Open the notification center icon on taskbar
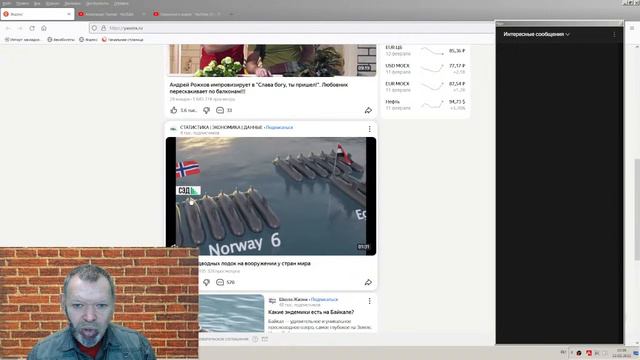This screenshot has width=640, height=360. click(636, 353)
